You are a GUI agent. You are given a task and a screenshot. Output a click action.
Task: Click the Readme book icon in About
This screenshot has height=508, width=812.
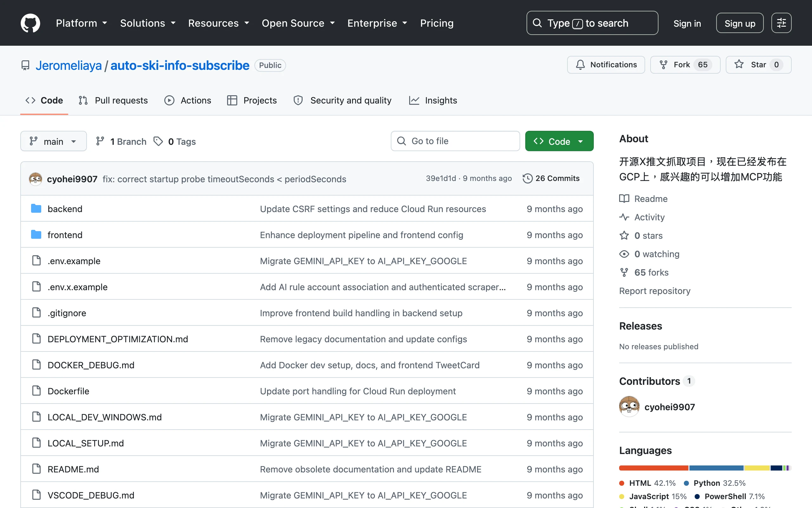coord(624,198)
